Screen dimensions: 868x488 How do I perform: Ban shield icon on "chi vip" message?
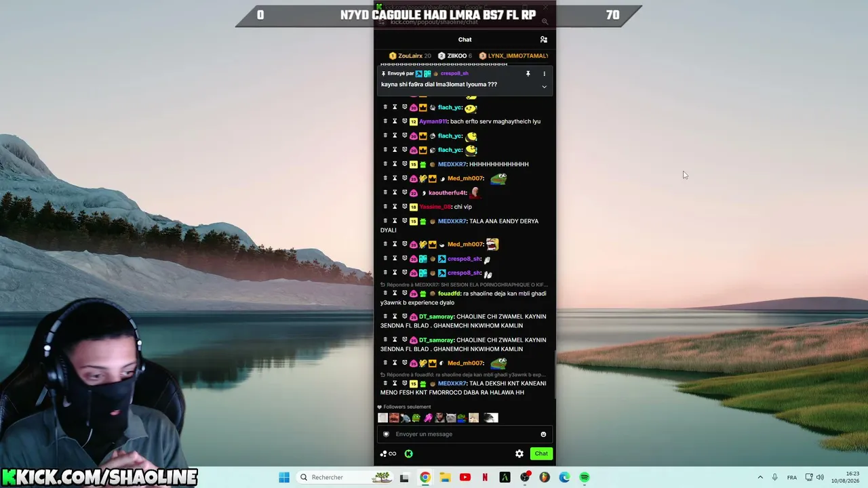pyautogui.click(x=404, y=207)
